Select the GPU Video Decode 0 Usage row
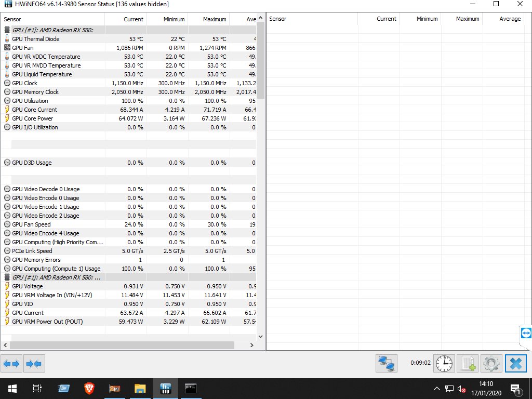The height and width of the screenshot is (399, 532). click(129, 189)
